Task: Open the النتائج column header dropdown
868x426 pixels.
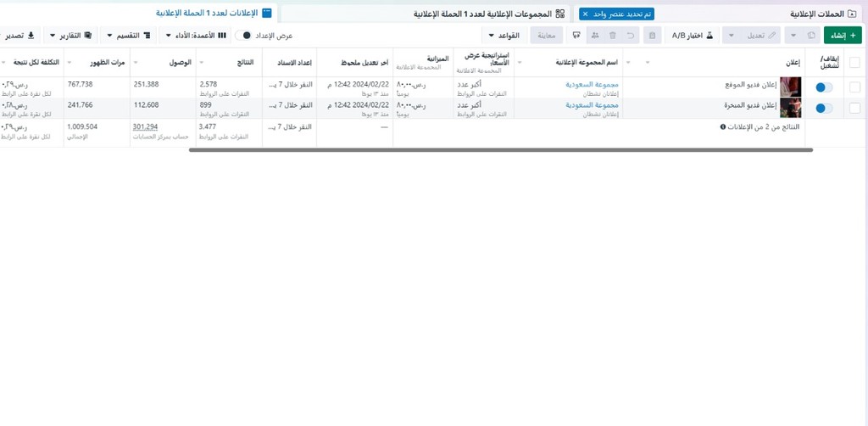Action: (x=202, y=63)
